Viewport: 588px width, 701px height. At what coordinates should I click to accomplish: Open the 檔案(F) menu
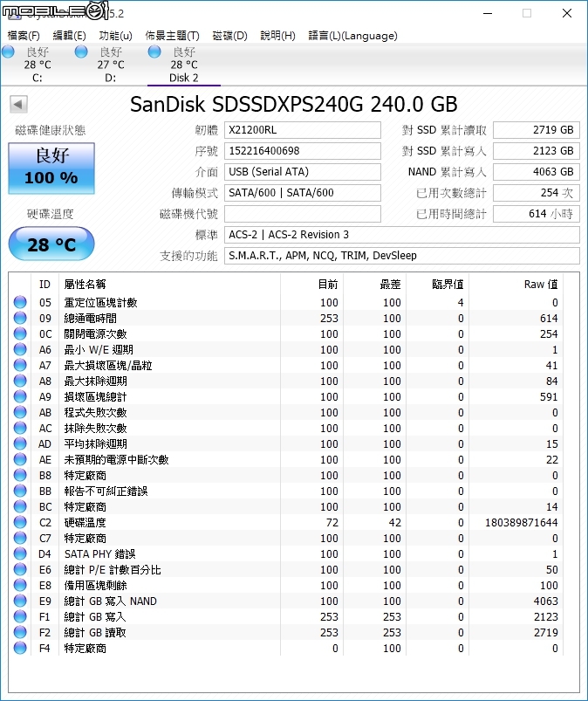(24, 36)
